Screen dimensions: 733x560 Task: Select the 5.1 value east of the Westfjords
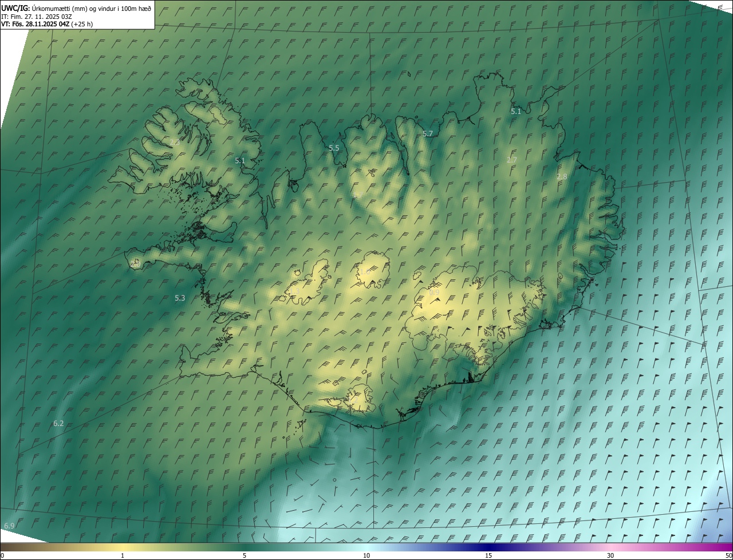(240, 161)
